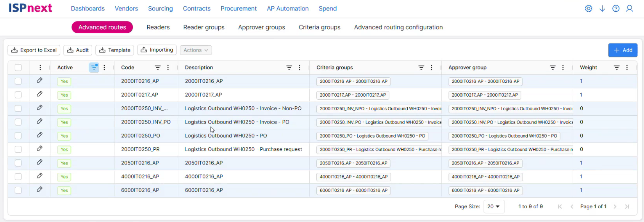This screenshot has width=644, height=222.
Task: Click the Audit button
Action: pos(78,50)
